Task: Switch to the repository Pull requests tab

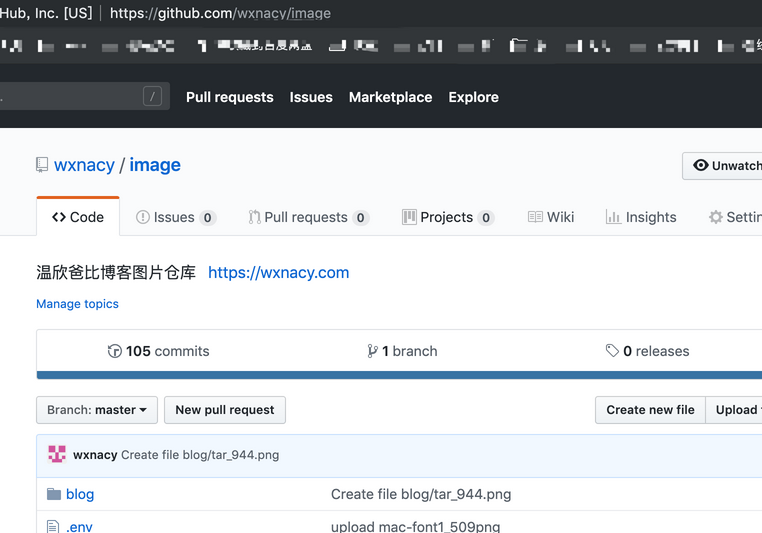Action: [x=309, y=217]
